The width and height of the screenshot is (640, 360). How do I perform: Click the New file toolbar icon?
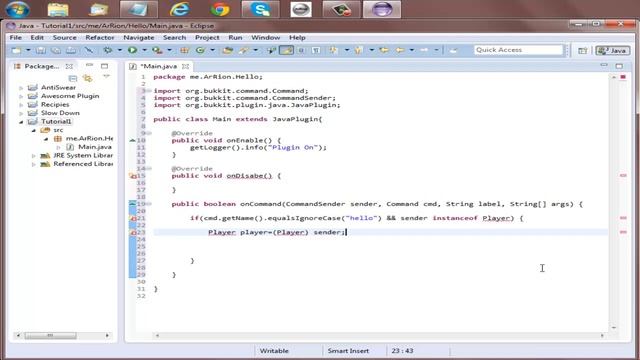(x=16, y=50)
